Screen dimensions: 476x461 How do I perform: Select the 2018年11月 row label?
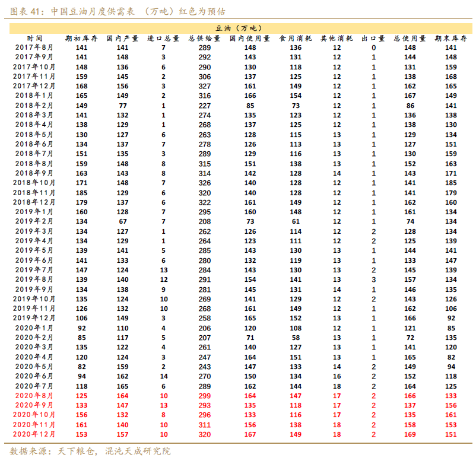[x=34, y=193]
